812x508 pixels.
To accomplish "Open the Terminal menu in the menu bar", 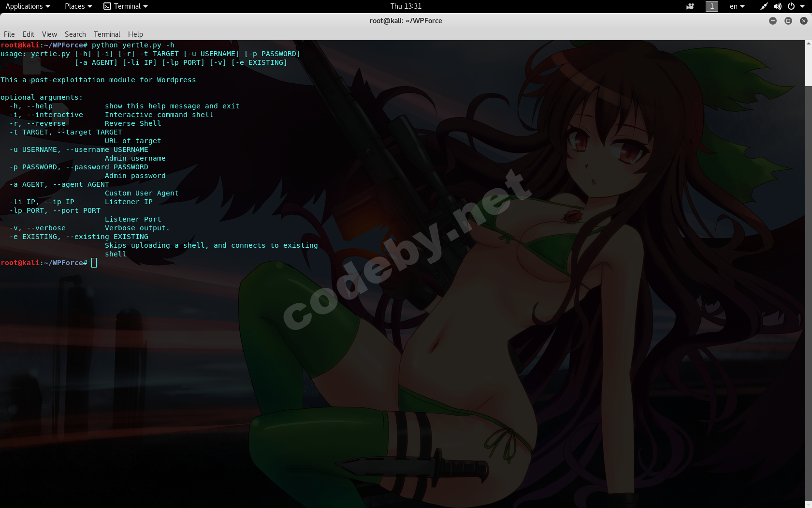I will pyautogui.click(x=107, y=34).
